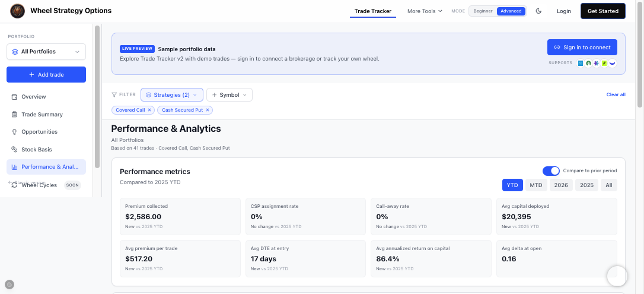Click the CSP assignment rate card
Image resolution: width=644 pixels, height=294 pixels.
(x=305, y=217)
